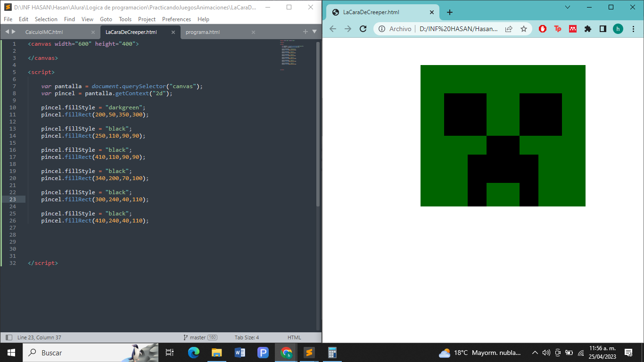Viewport: 644px width, 362px height.
Task: Close the CalculoIMC.html tab
Action: tap(93, 33)
